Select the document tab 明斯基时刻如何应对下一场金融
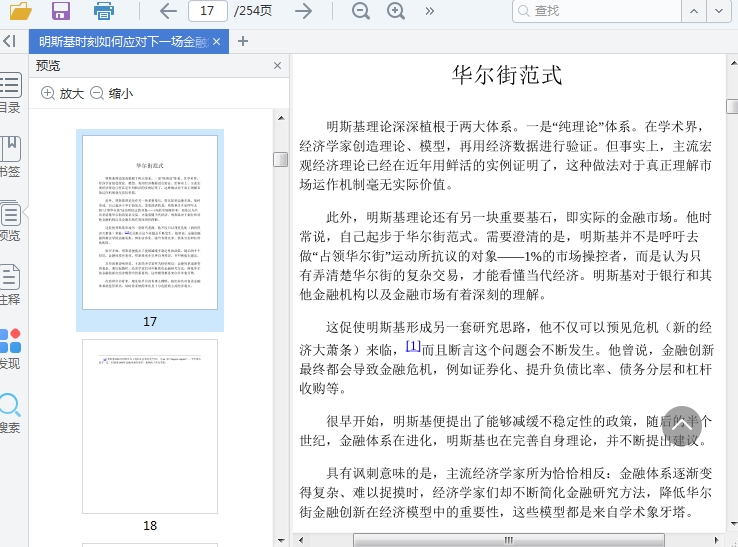Screen dimensions: 738x547 pyautogui.click(x=122, y=42)
